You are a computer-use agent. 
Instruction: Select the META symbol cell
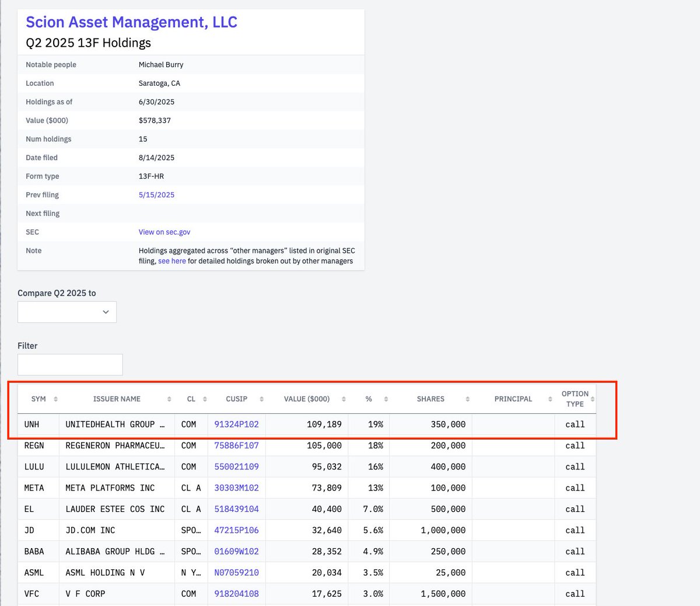[x=38, y=487]
